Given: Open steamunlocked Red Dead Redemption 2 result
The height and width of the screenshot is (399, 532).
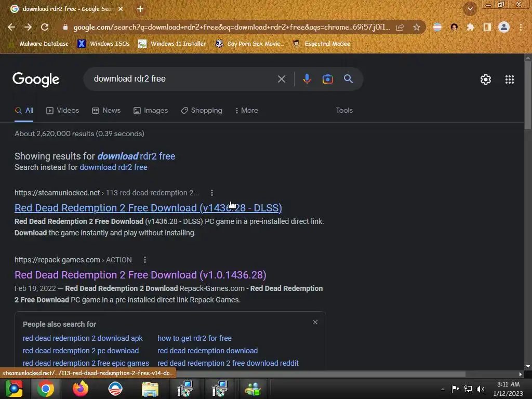Looking at the screenshot, I should [148, 208].
